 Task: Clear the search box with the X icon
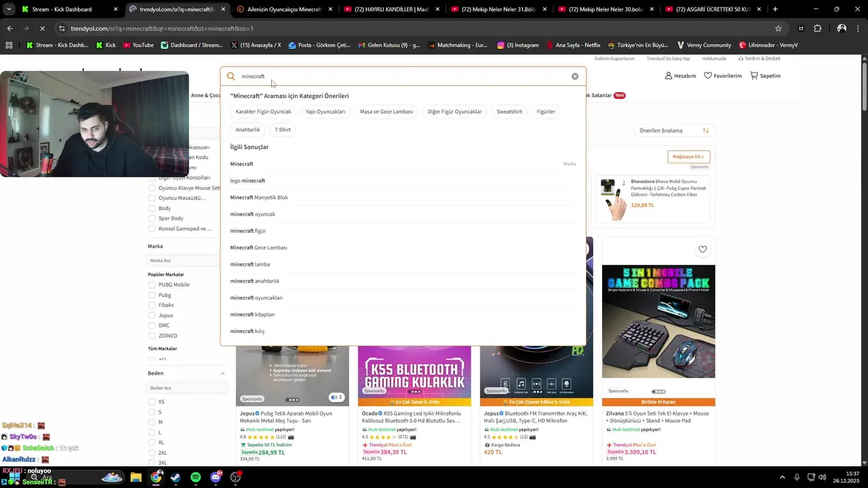point(575,77)
